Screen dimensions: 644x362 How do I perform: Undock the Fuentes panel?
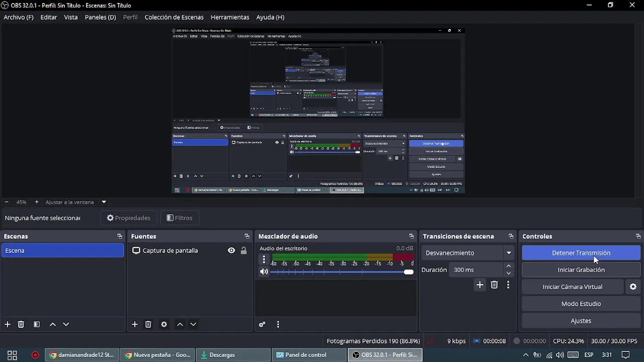coord(247,236)
